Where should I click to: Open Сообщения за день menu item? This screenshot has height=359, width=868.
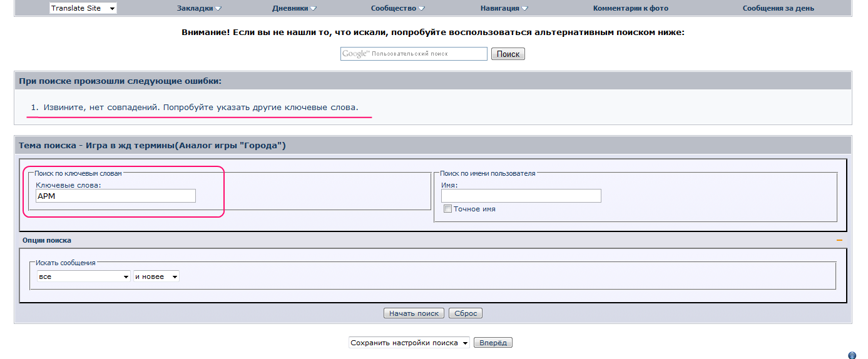coord(778,9)
